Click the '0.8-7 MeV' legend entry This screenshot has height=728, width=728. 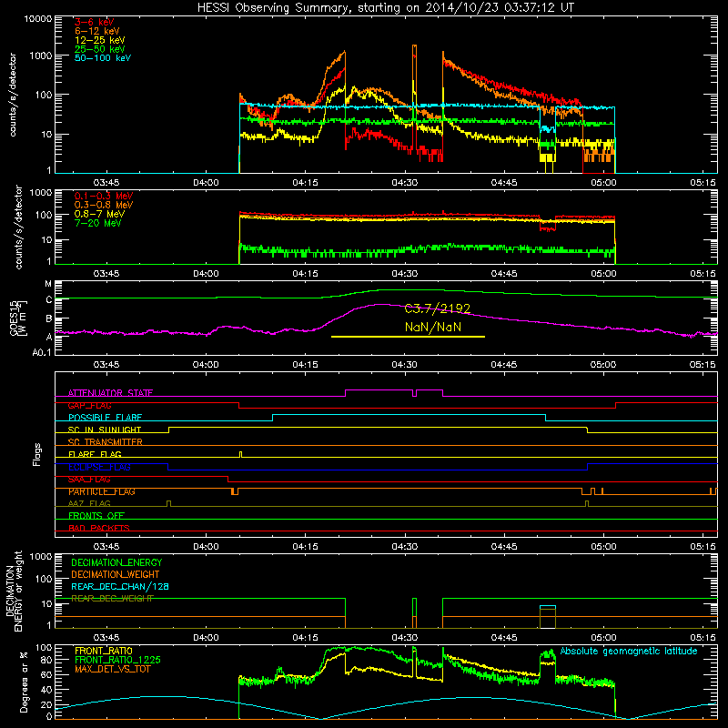pyautogui.click(x=99, y=214)
